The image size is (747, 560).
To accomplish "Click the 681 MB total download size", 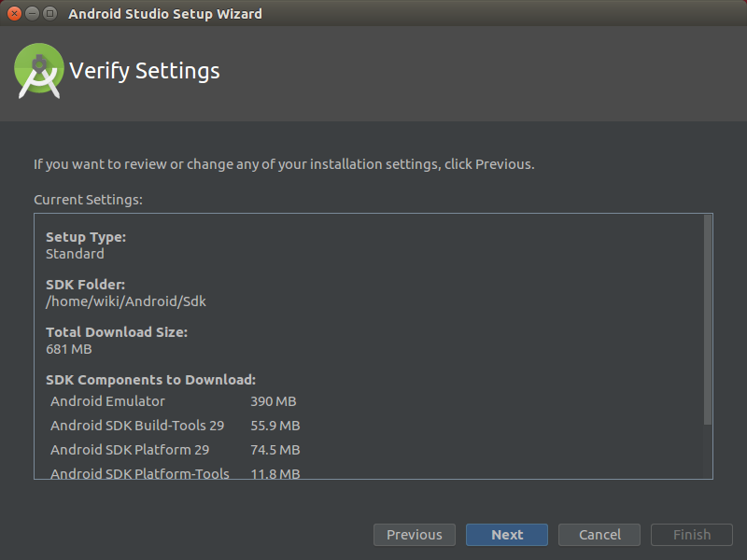I will pyautogui.click(x=68, y=349).
